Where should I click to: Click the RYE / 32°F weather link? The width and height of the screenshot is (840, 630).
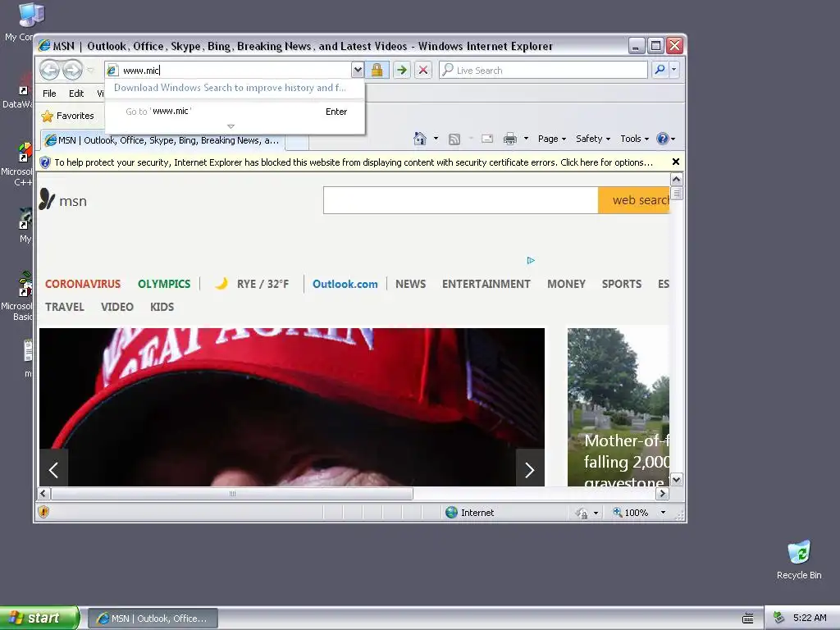tap(252, 284)
